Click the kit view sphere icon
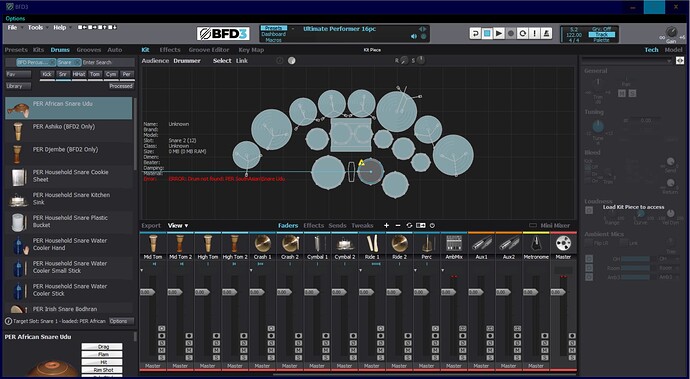690x379 pixels. tap(291, 61)
